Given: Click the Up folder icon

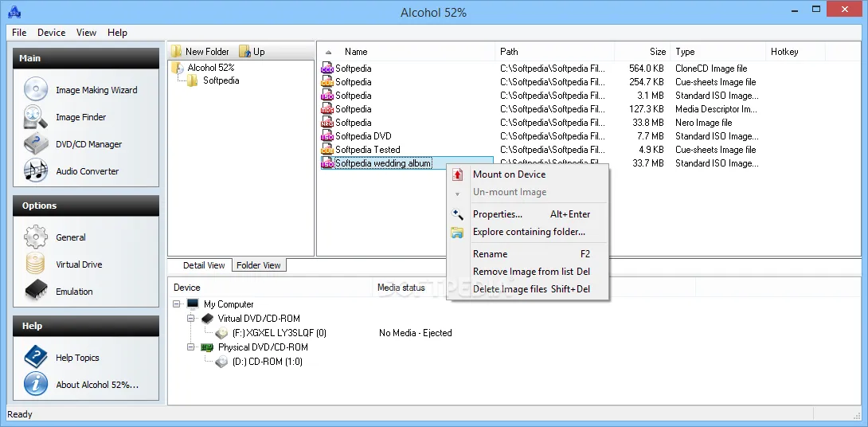Looking at the screenshot, I should [x=244, y=52].
